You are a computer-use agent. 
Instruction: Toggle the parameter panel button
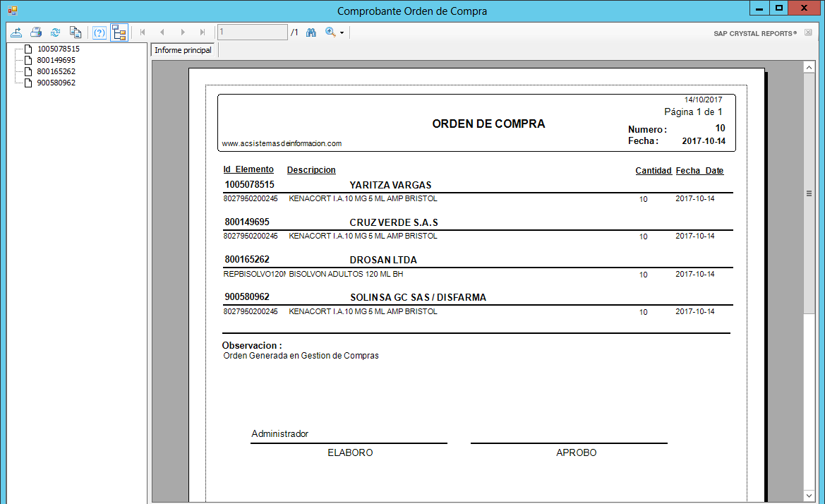pyautogui.click(x=100, y=32)
